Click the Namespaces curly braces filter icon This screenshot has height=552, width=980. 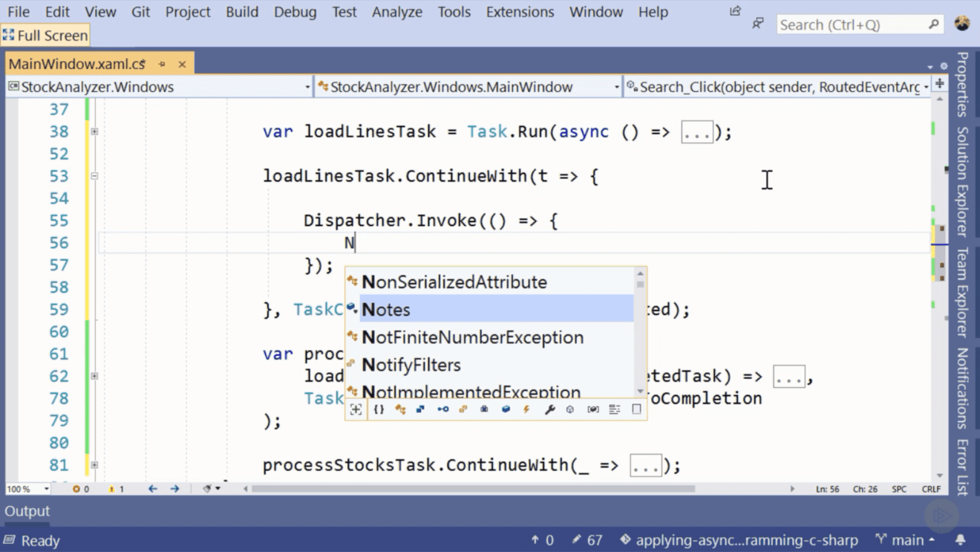[379, 409]
